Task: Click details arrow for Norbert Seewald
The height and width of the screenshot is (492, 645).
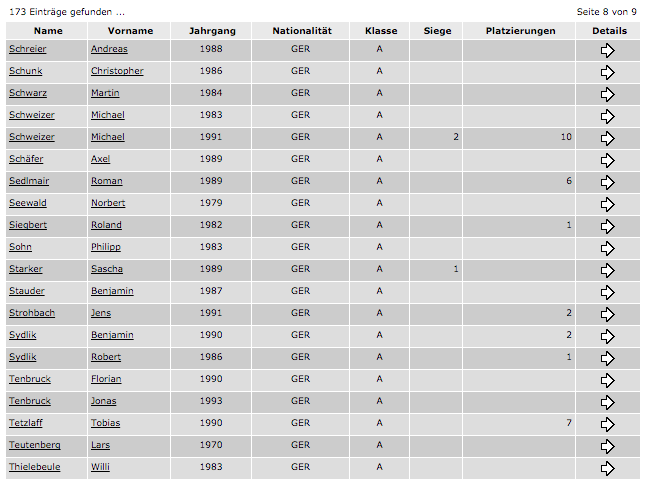Action: point(607,204)
